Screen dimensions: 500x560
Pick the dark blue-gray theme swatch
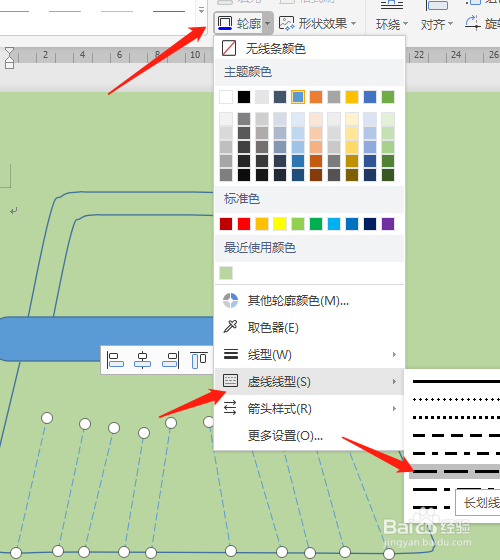280,97
